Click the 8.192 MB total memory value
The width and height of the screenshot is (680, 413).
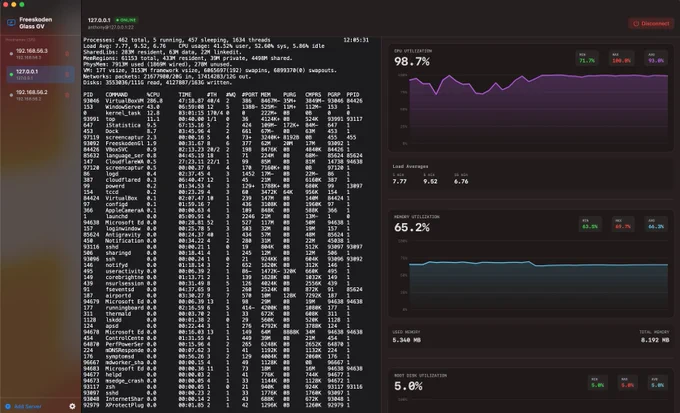(x=655, y=340)
